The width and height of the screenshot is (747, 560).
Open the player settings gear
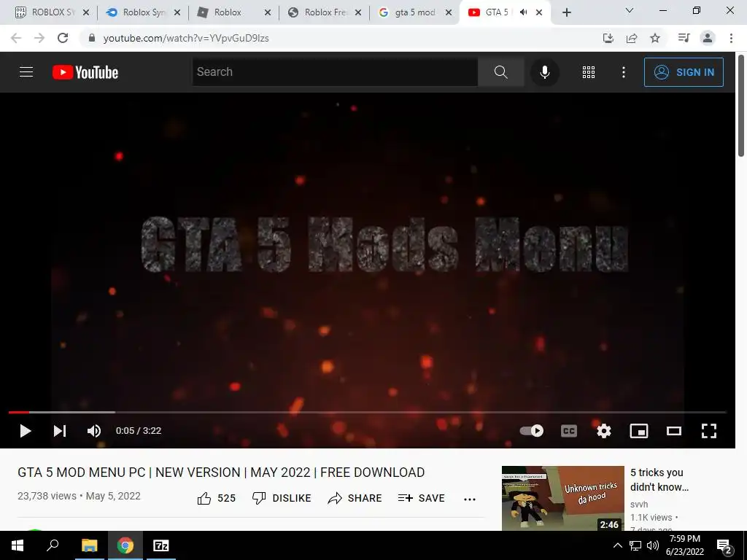(603, 431)
